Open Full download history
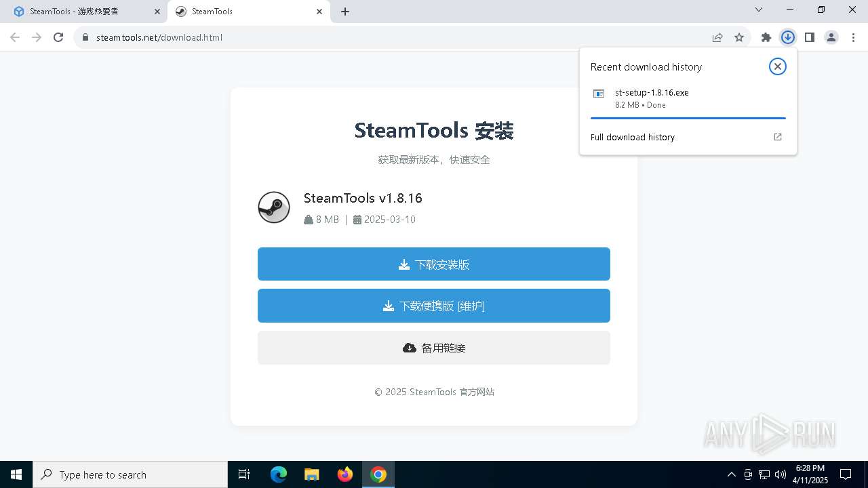The height and width of the screenshot is (488, 868). (x=688, y=137)
